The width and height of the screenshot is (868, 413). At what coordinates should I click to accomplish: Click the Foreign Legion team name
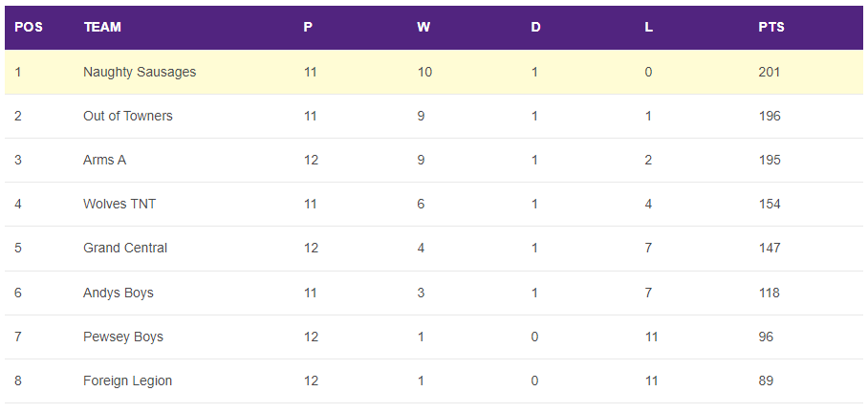(x=128, y=380)
